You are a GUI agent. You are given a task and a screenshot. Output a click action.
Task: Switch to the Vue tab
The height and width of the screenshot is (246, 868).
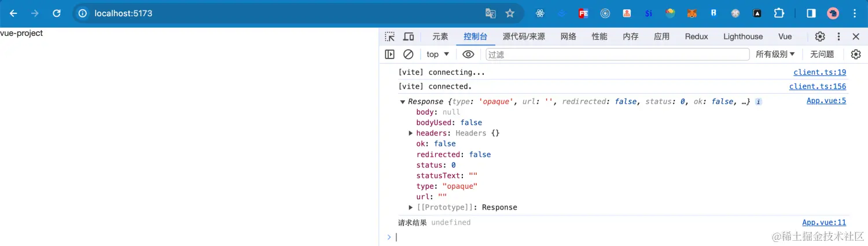(785, 36)
